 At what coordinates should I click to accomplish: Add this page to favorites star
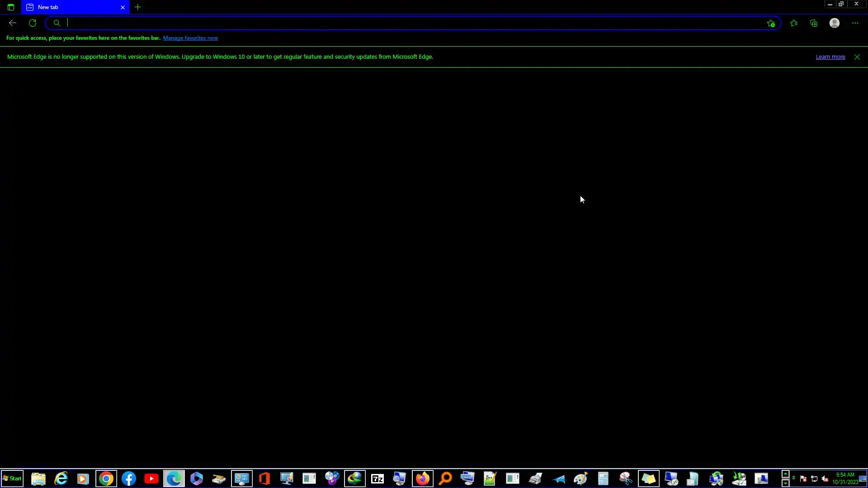[771, 23]
